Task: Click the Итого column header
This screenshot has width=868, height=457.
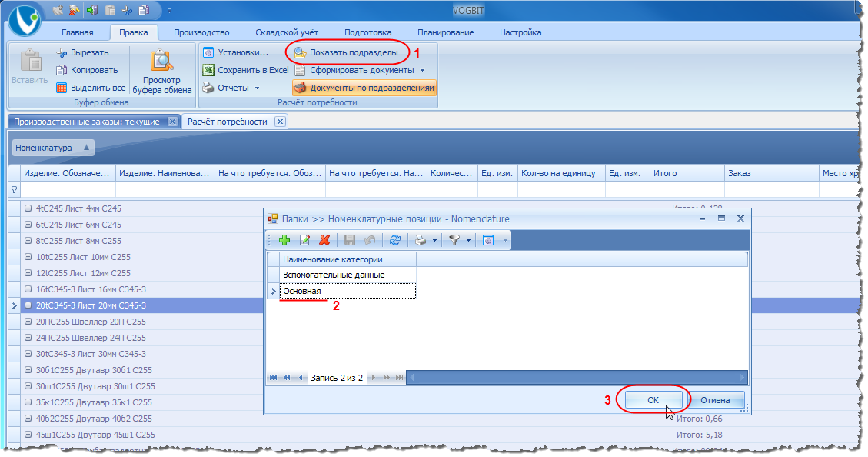Action: (x=687, y=173)
